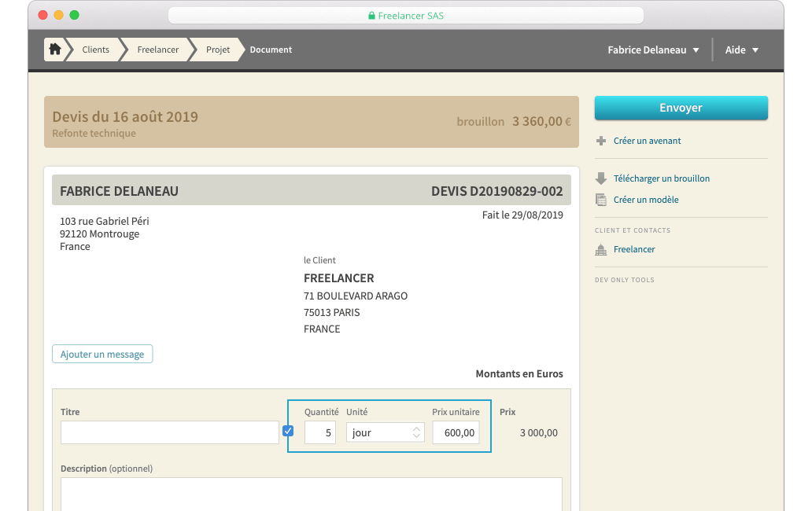Click the text 75013 PARIS
This screenshot has width=812, height=511.
tap(331, 312)
